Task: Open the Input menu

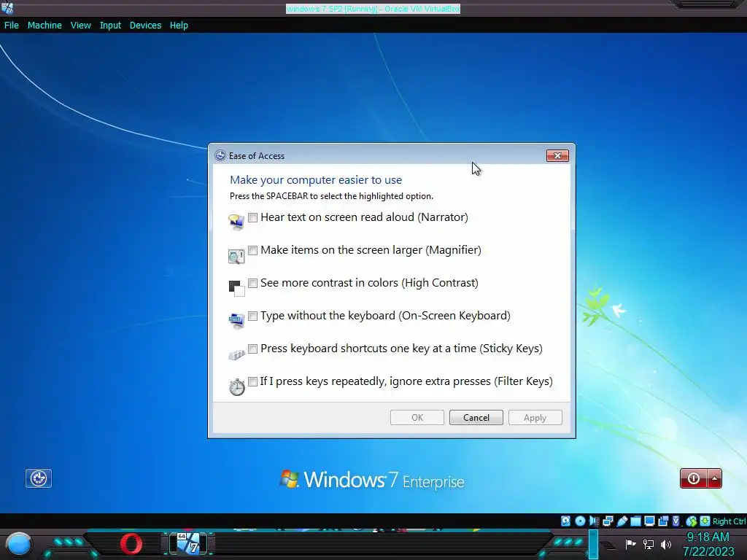Action: 110,26
